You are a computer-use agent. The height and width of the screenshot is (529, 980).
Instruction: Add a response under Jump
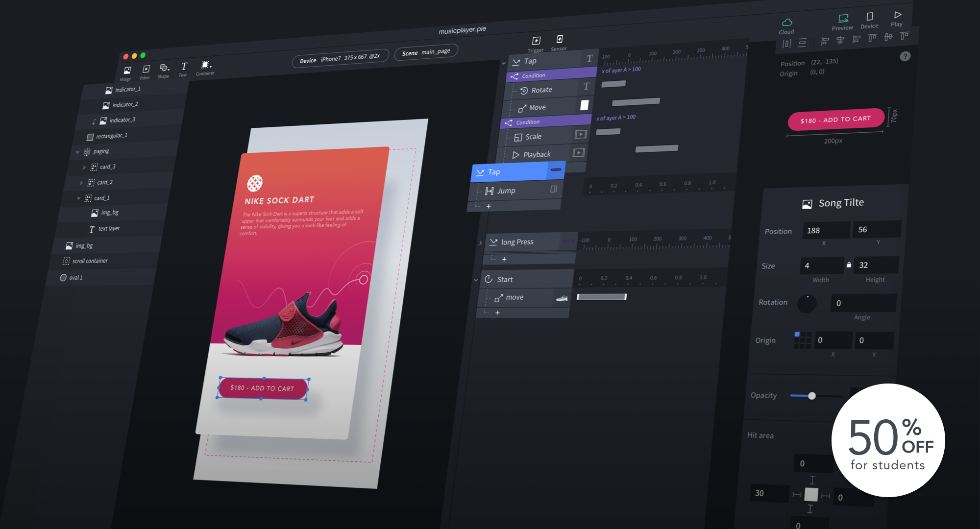click(489, 206)
